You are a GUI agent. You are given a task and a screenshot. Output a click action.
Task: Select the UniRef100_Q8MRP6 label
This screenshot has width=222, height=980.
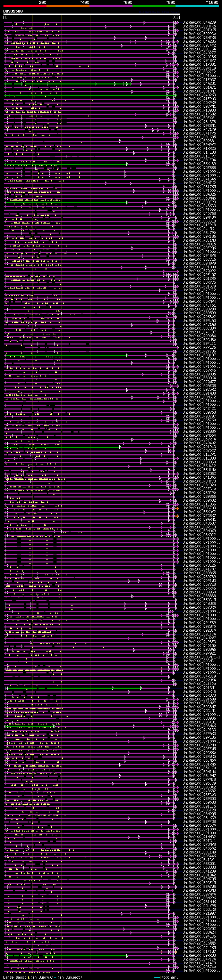(199, 898)
